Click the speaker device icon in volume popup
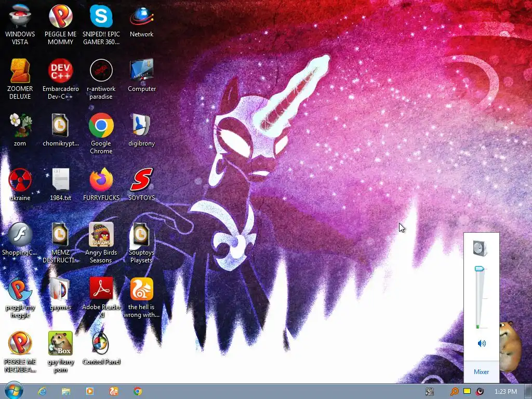532x399 pixels. 481,248
